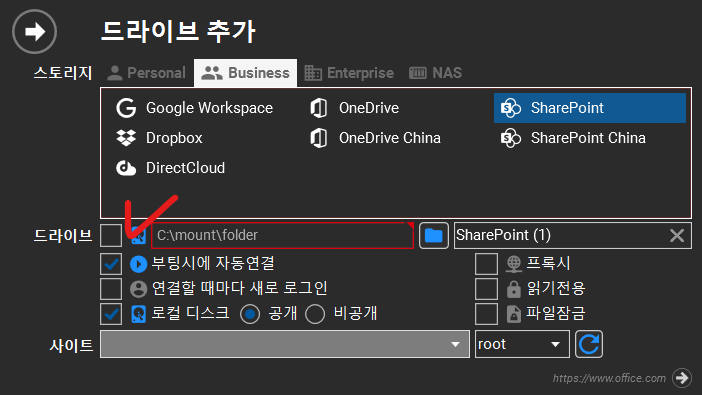Click the OneDrive office logo icon
702x395 pixels.
(319, 108)
